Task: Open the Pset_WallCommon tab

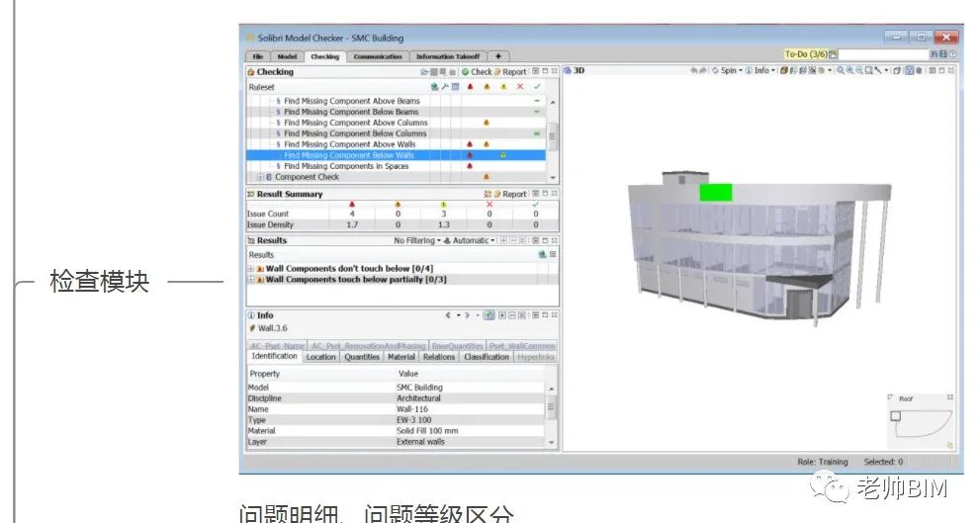Action: (522, 346)
